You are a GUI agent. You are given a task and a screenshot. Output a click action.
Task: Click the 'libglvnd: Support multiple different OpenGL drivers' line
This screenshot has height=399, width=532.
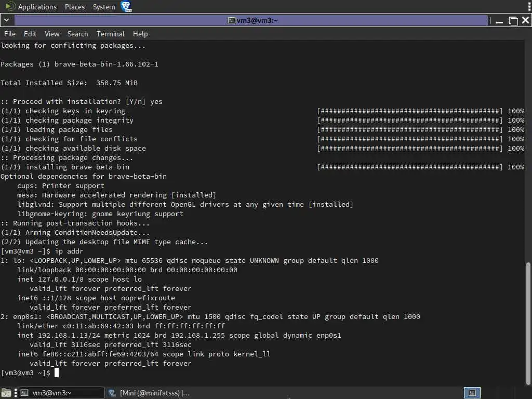point(185,205)
